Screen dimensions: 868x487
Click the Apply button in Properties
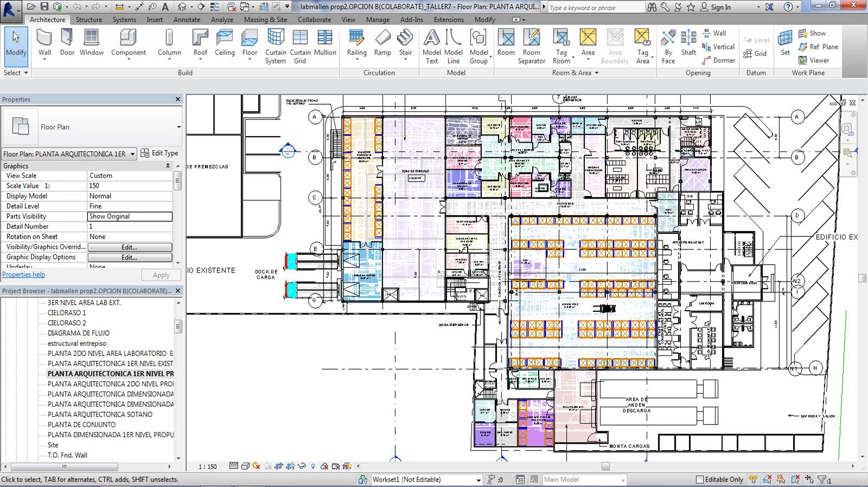tap(161, 275)
